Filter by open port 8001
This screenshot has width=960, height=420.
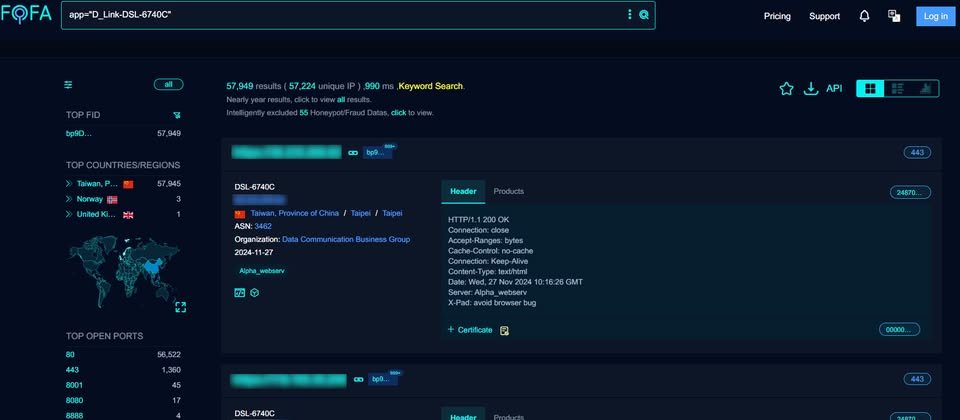[x=74, y=385]
